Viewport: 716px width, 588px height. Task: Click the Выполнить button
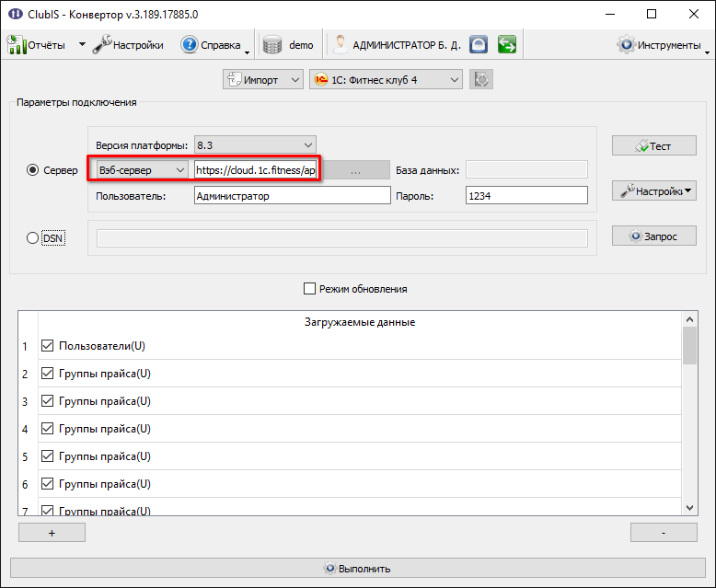tap(358, 569)
